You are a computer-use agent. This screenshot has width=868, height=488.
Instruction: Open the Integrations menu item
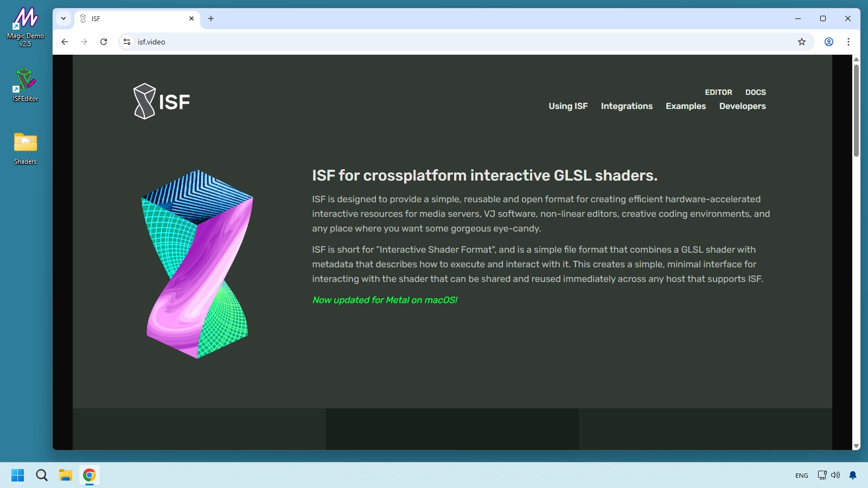click(x=627, y=106)
